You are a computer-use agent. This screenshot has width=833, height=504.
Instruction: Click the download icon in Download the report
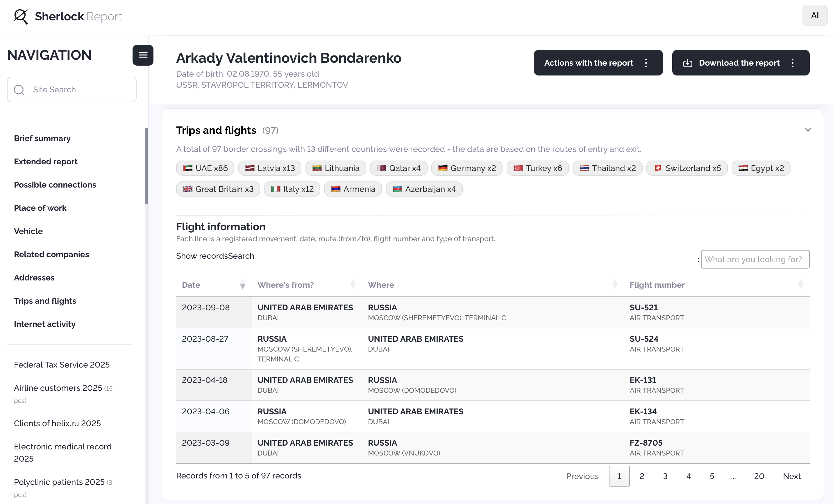point(687,63)
